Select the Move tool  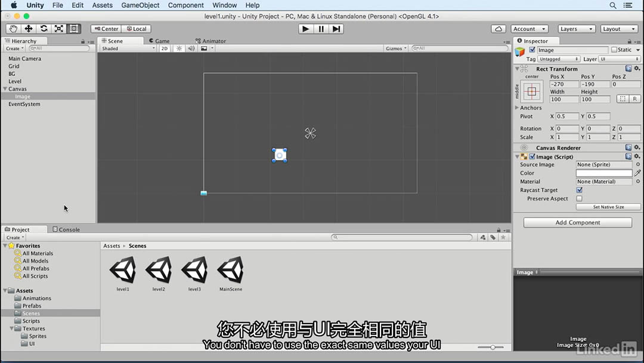tap(28, 29)
